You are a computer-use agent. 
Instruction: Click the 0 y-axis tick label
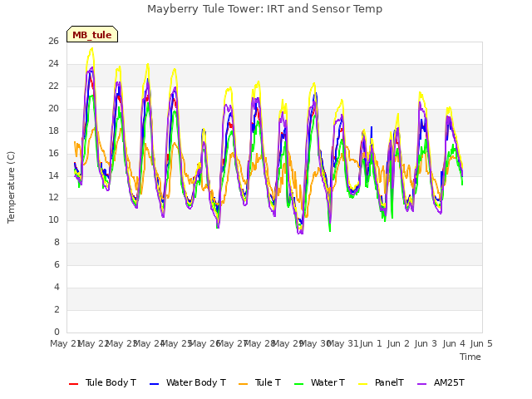point(57,332)
